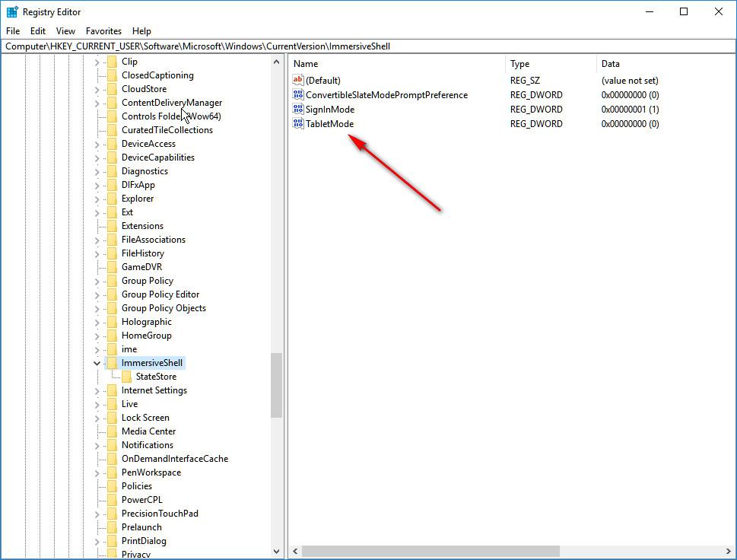737x560 pixels.
Task: Expand the PrecisionTouchPad key
Action: point(97,514)
